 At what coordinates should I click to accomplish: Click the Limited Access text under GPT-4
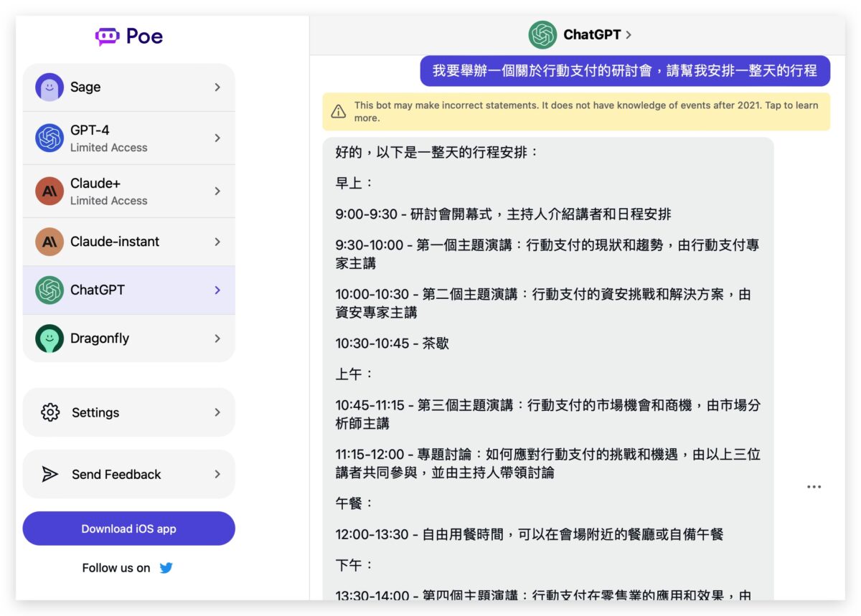click(x=109, y=148)
